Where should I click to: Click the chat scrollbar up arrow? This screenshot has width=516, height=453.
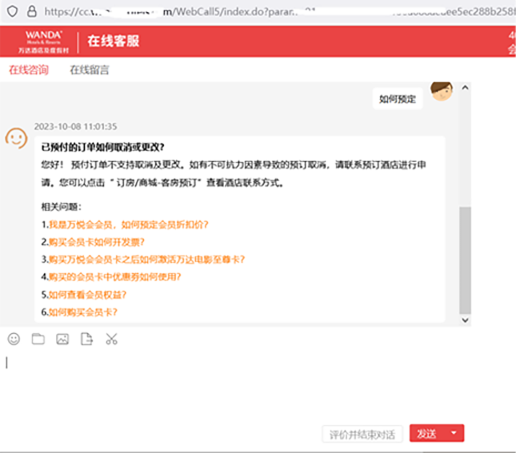coord(465,88)
